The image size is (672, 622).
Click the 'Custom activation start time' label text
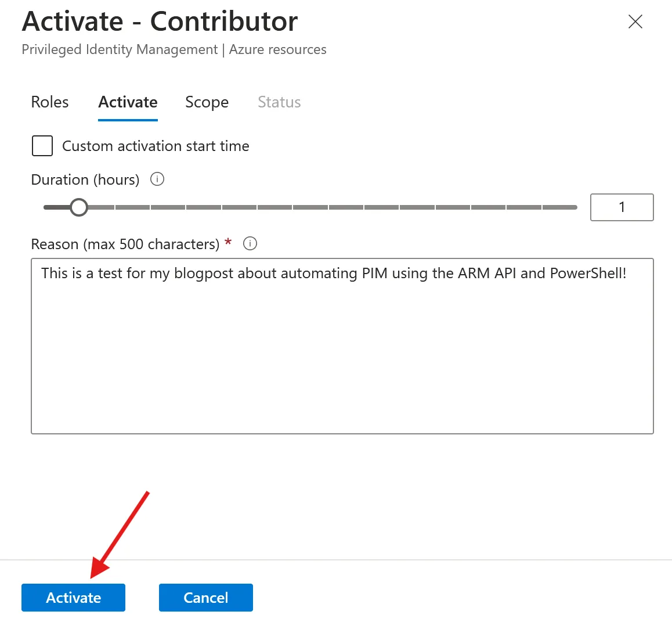coord(156,146)
